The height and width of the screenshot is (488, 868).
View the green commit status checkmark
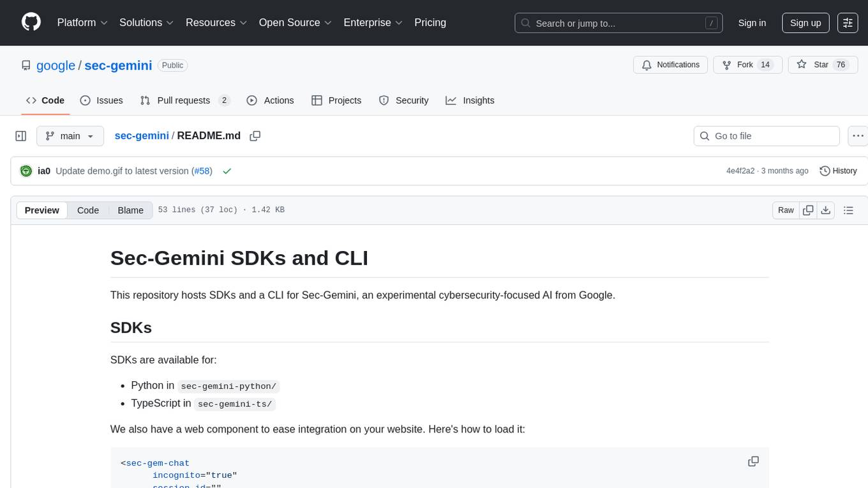[x=227, y=171]
